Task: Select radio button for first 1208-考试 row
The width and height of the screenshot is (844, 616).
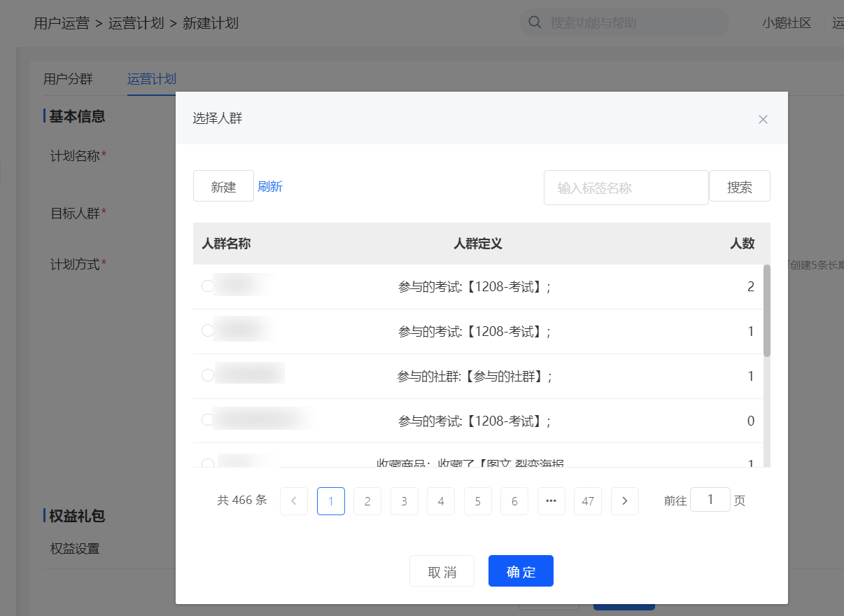Action: (x=207, y=286)
